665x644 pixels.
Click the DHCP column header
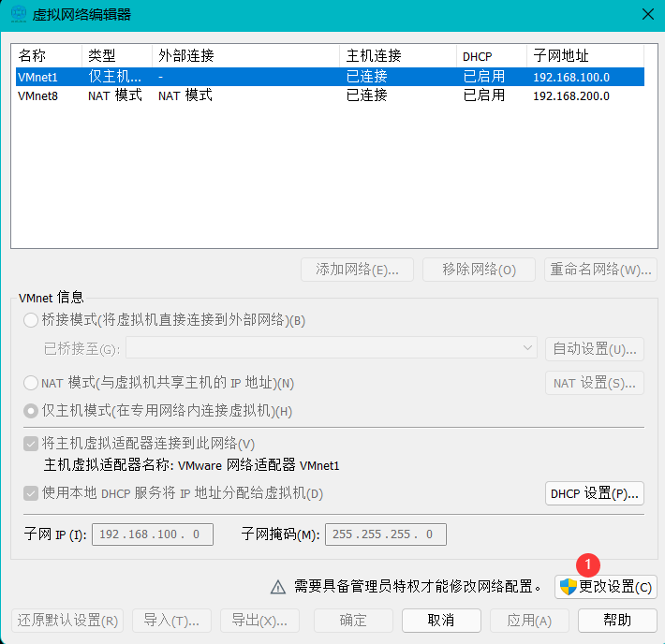tap(492, 55)
